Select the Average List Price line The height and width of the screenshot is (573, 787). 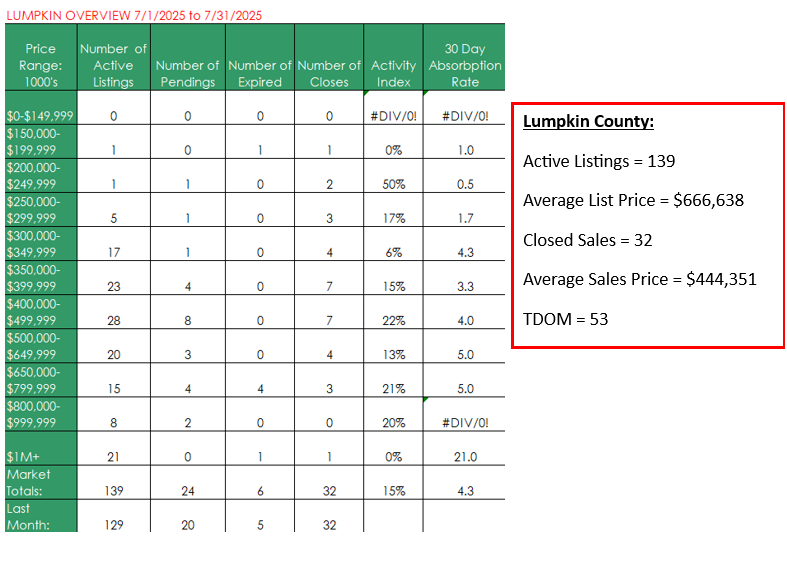pos(633,200)
